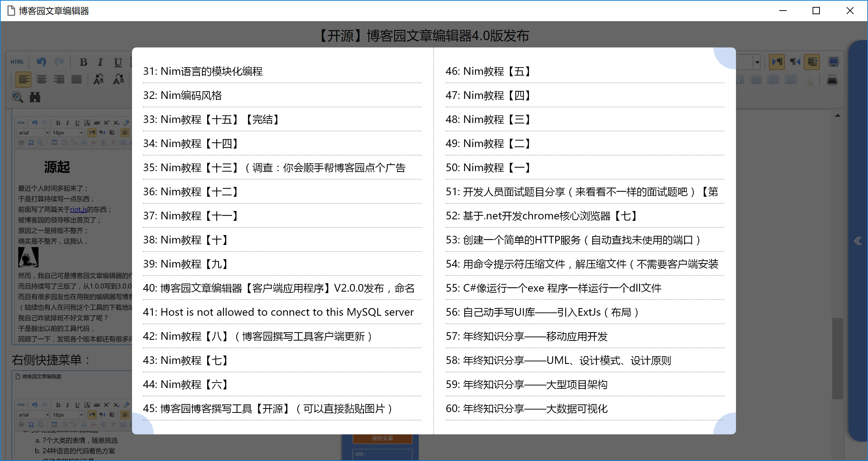Open article 45 博客园博客撰写工具【开源】

point(282,408)
